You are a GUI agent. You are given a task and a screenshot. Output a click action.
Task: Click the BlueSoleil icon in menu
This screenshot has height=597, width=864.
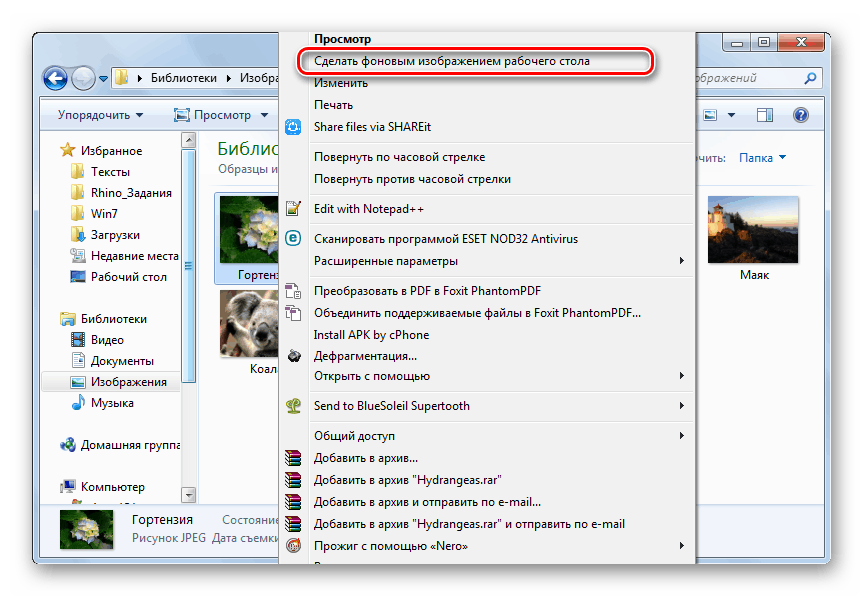click(293, 406)
